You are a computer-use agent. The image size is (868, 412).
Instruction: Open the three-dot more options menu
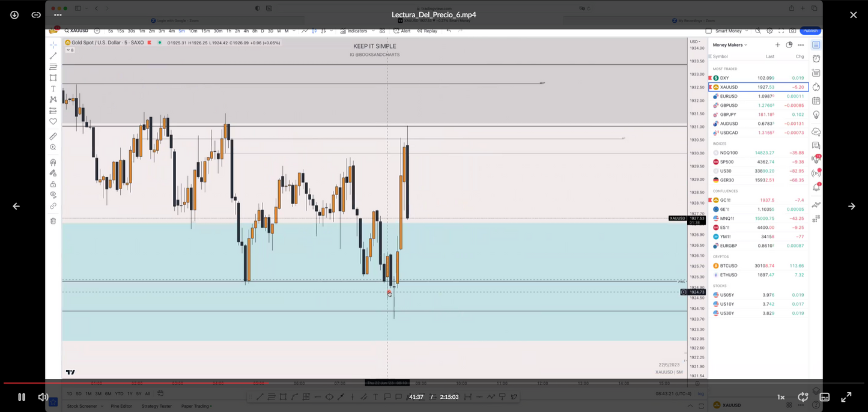(58, 15)
